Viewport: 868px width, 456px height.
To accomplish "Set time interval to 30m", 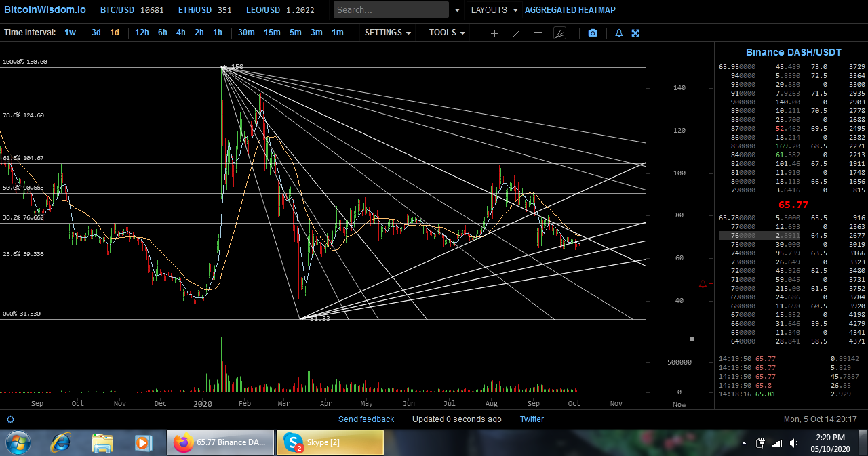I will 246,33.
